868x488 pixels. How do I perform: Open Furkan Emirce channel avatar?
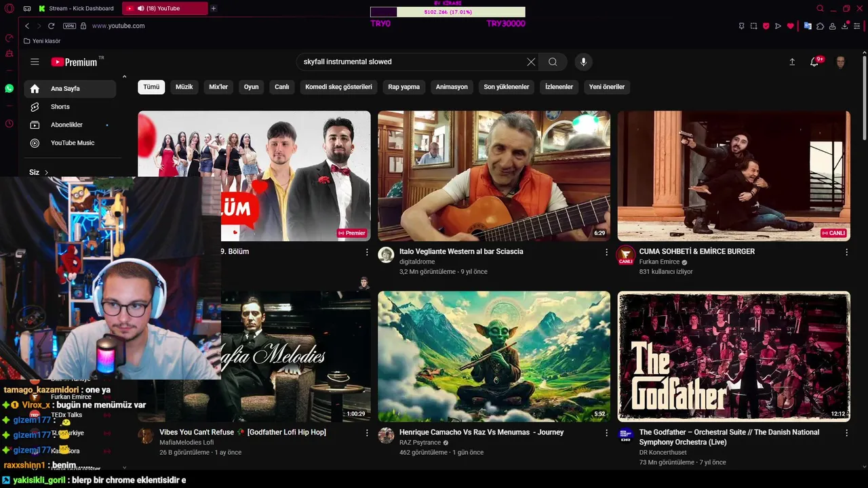tap(625, 255)
